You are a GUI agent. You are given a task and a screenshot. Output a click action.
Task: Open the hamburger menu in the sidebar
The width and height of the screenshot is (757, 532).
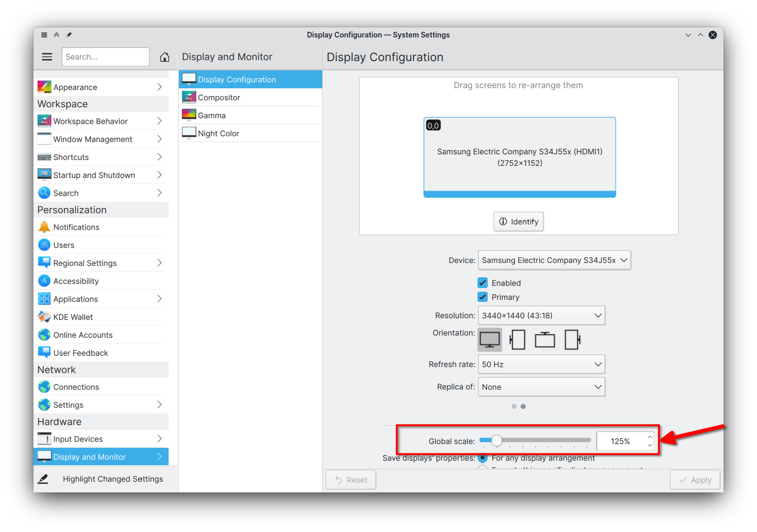[47, 56]
